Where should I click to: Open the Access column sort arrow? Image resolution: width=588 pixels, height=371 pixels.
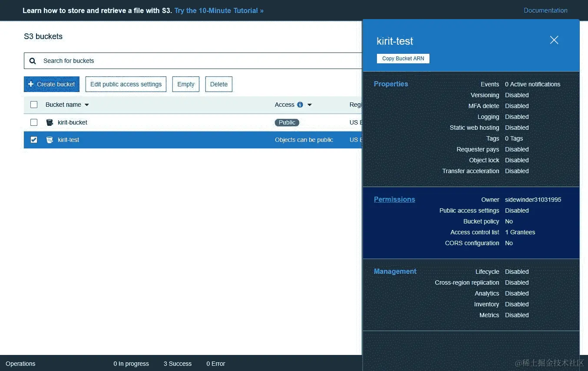click(x=310, y=105)
